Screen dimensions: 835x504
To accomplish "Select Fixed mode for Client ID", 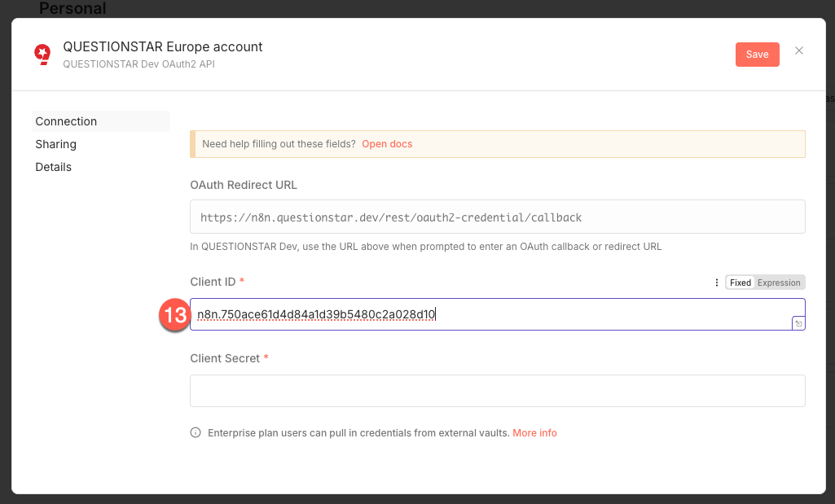I will coord(741,283).
